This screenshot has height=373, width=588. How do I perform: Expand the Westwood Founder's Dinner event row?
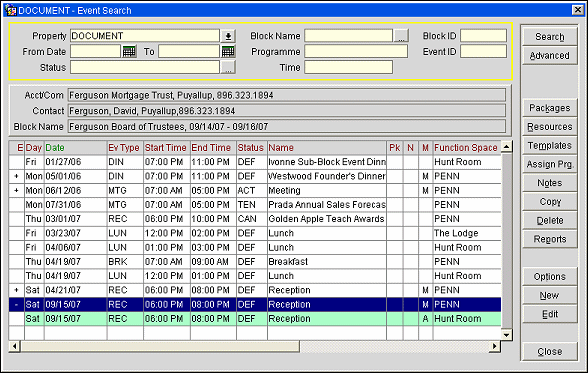coord(16,176)
